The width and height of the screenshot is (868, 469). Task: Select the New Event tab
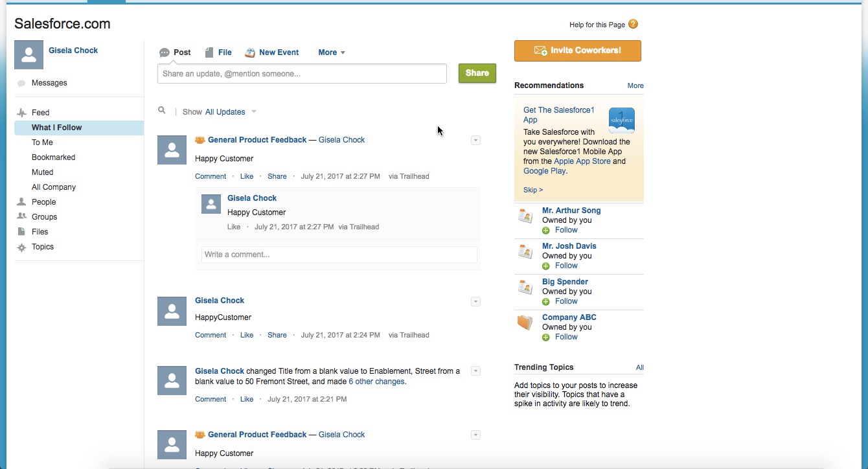coord(272,52)
